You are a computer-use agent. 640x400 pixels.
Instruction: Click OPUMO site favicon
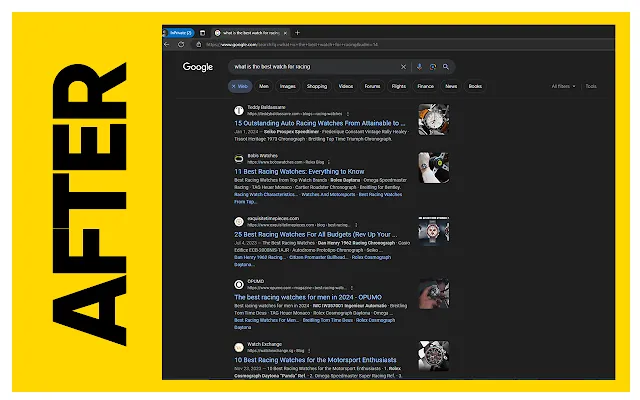239,284
